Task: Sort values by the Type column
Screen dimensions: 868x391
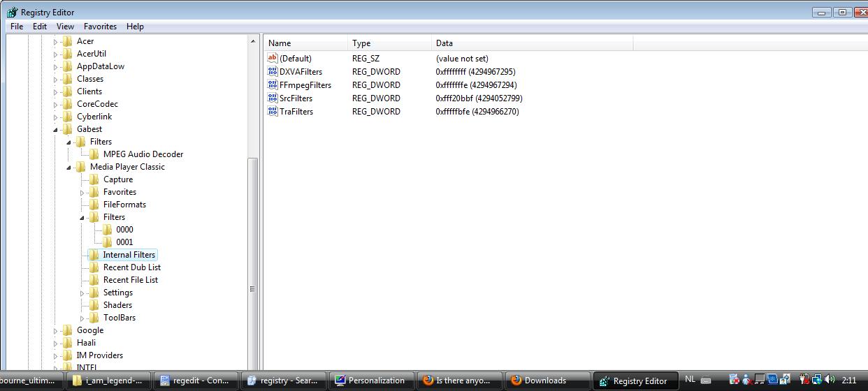Action: point(389,43)
